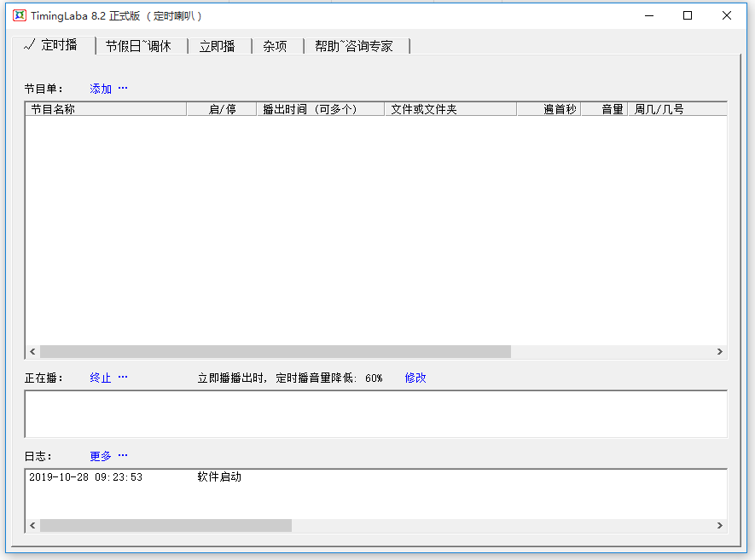Click the TimingLaba app icon in title bar
Screen dimensions: 755x560
[x=20, y=15]
